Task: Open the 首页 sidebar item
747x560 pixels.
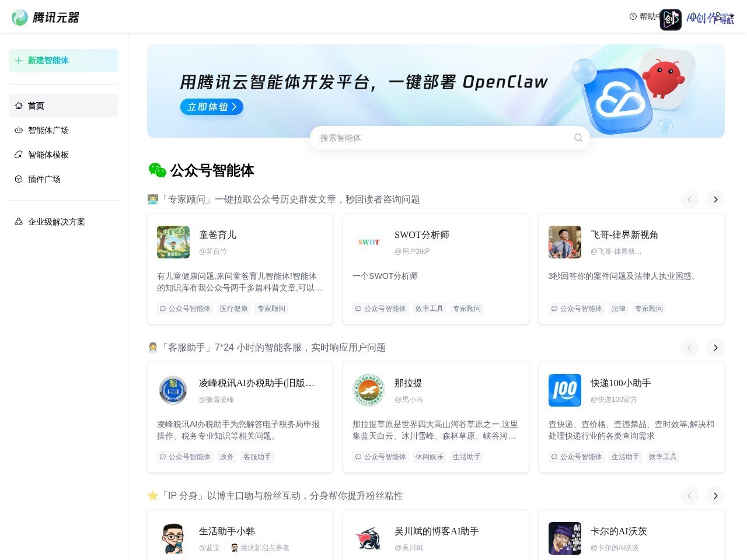Action: [x=64, y=106]
